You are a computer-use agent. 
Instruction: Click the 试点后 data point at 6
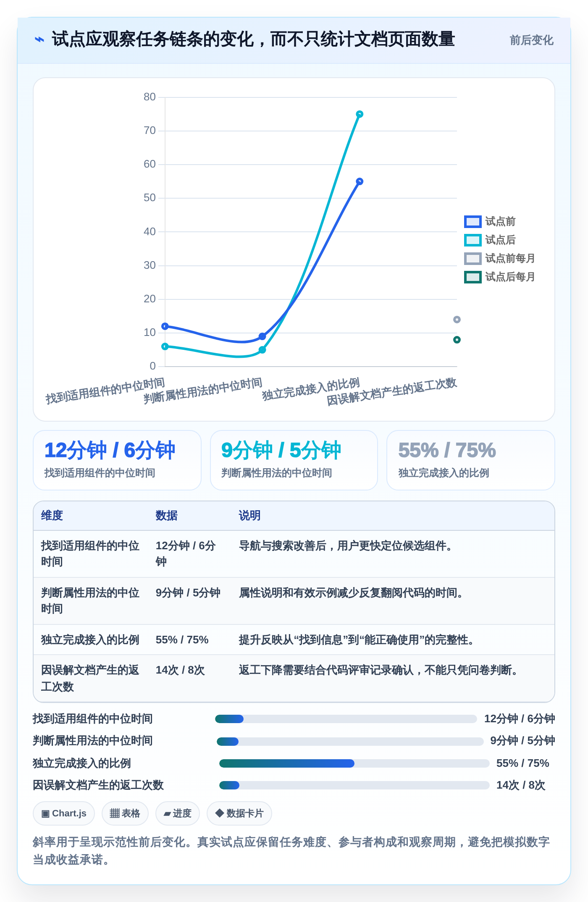165,346
